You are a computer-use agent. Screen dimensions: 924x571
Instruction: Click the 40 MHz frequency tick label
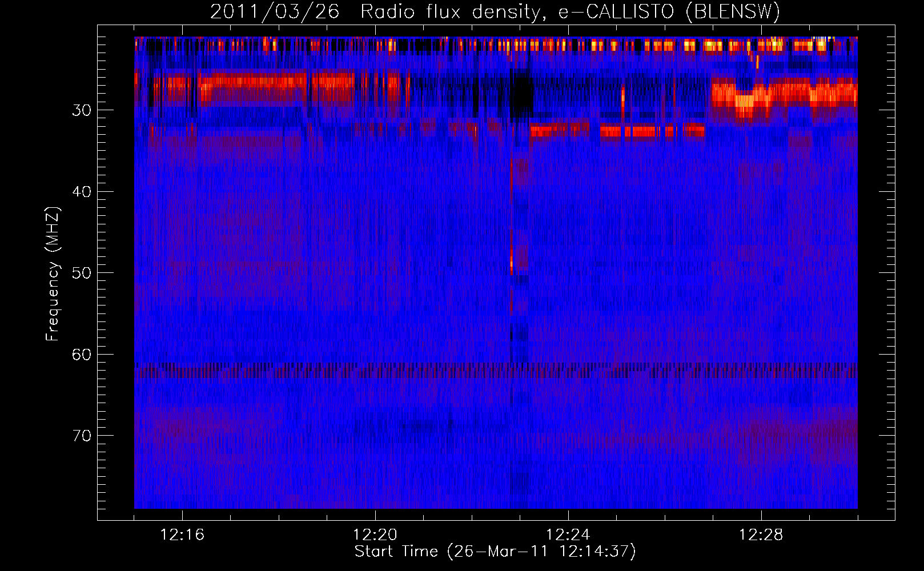coord(82,192)
